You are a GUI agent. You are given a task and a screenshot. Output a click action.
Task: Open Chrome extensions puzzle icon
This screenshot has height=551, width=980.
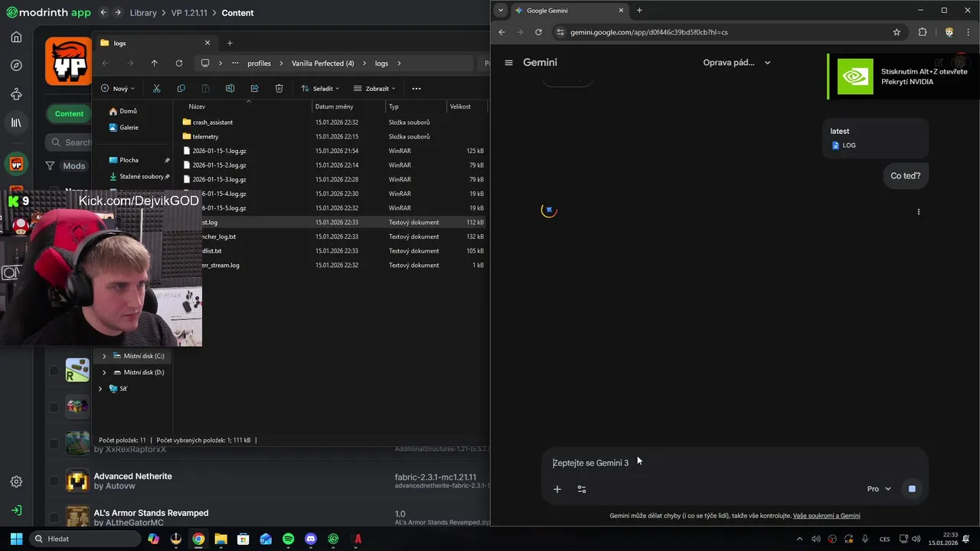click(x=922, y=32)
